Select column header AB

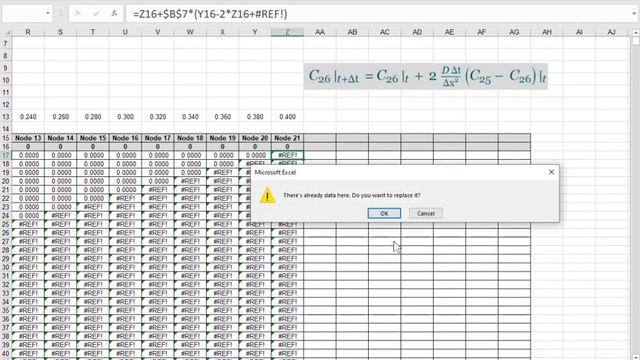pos(352,32)
